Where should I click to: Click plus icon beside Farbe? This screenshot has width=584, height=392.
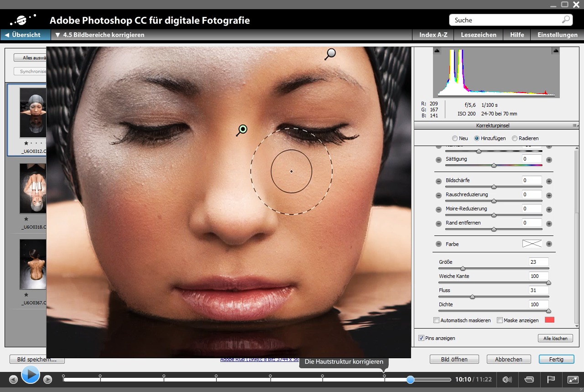coord(549,244)
